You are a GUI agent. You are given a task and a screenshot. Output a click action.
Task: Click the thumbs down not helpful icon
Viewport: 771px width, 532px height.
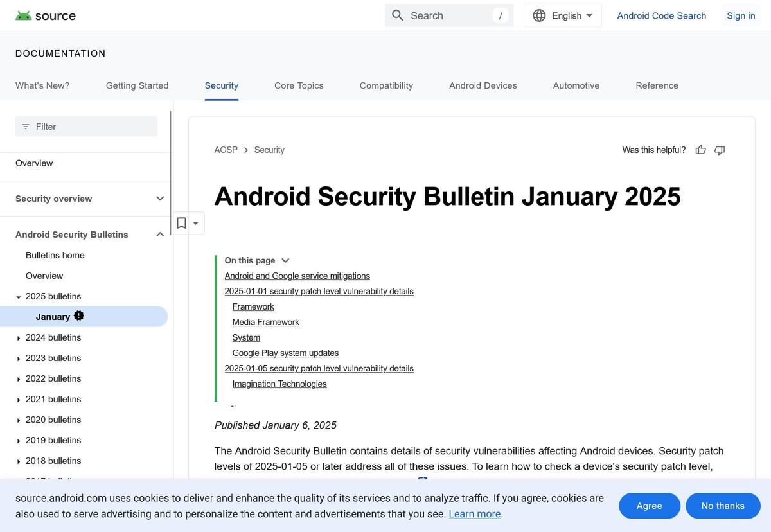(x=720, y=150)
